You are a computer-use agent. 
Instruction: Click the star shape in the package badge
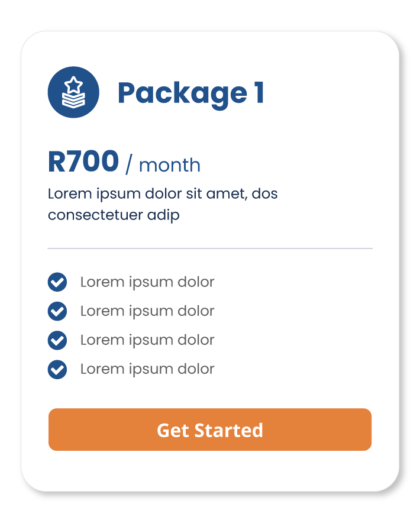tap(73, 85)
